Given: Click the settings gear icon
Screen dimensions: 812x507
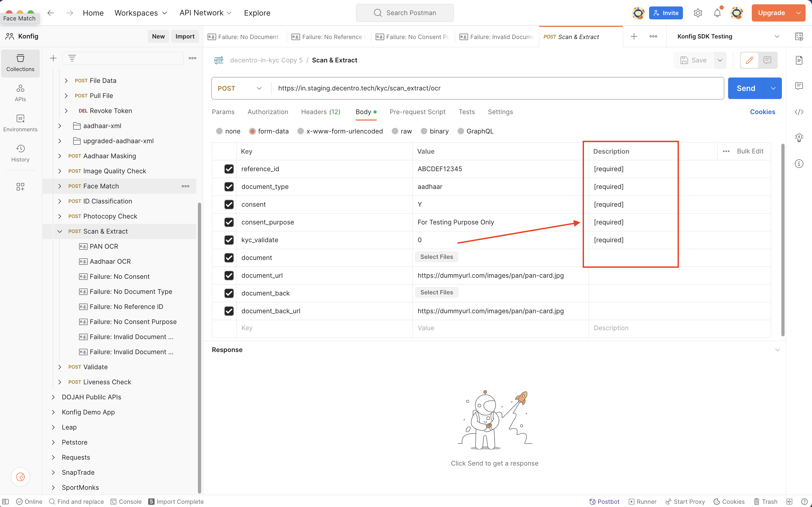Looking at the screenshot, I should [698, 13].
